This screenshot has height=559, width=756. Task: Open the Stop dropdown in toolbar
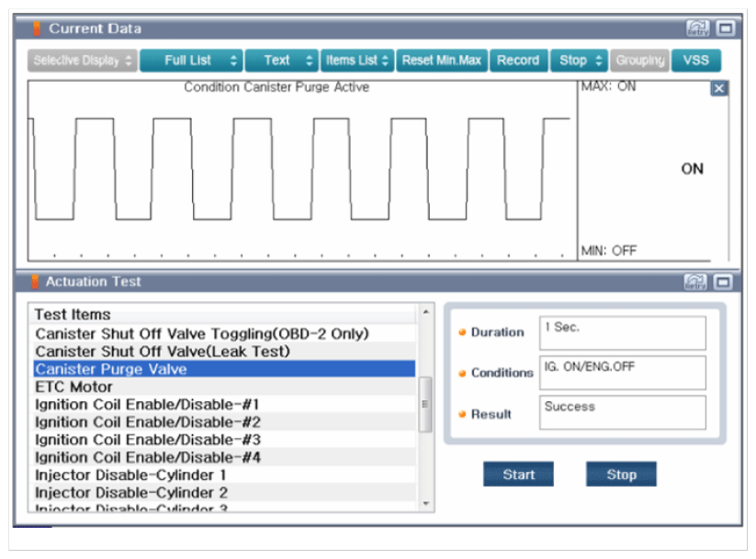coord(580,61)
